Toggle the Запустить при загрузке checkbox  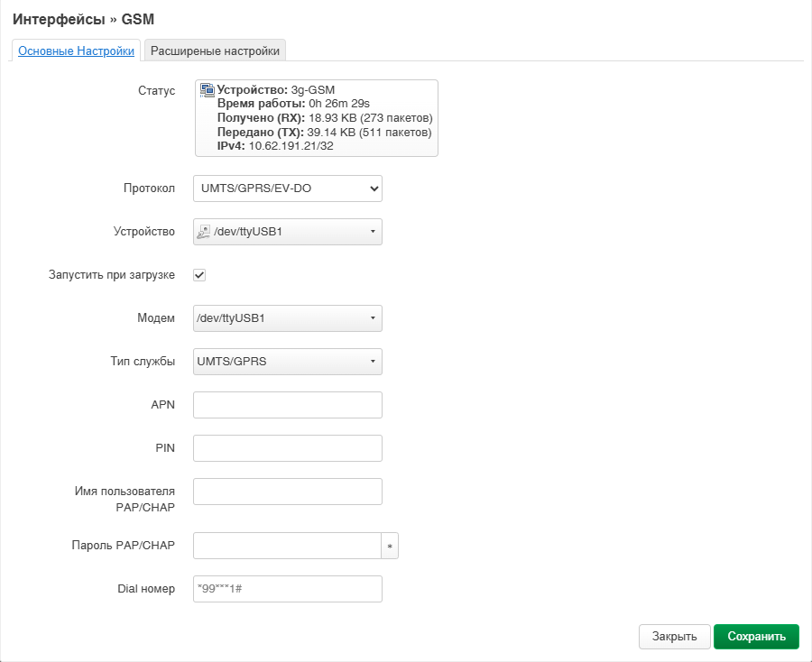[200, 274]
